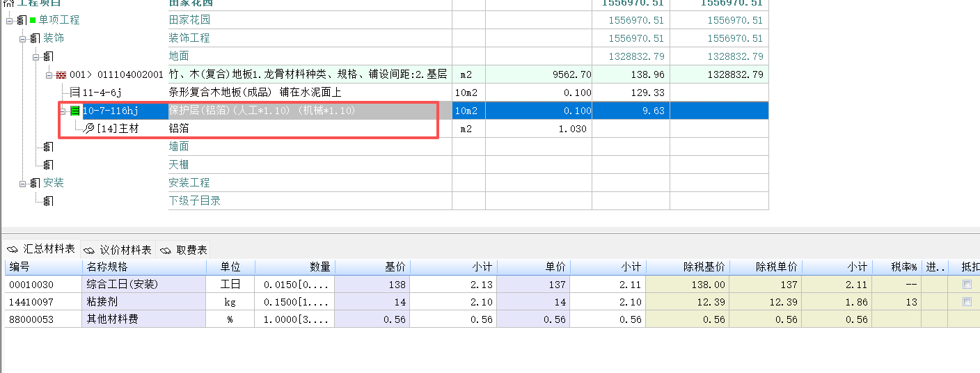The image size is (980, 373).
Task: Select the 装饰 tree item
Action: click(x=54, y=38)
